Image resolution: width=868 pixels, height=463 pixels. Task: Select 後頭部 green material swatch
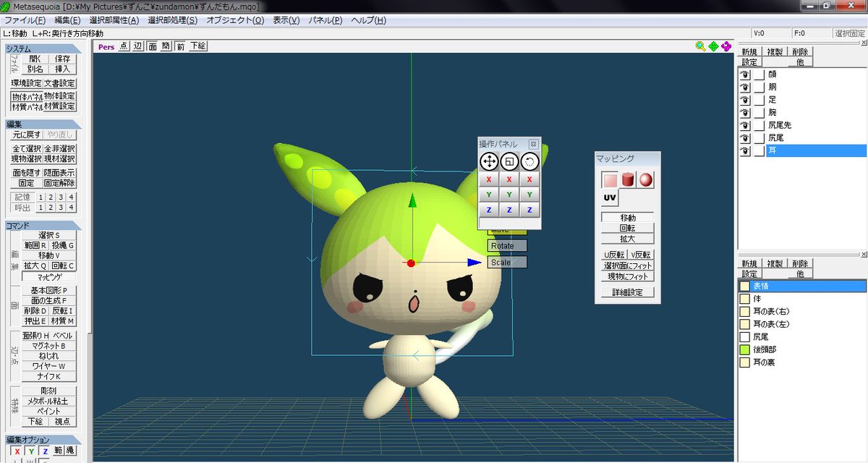point(744,349)
